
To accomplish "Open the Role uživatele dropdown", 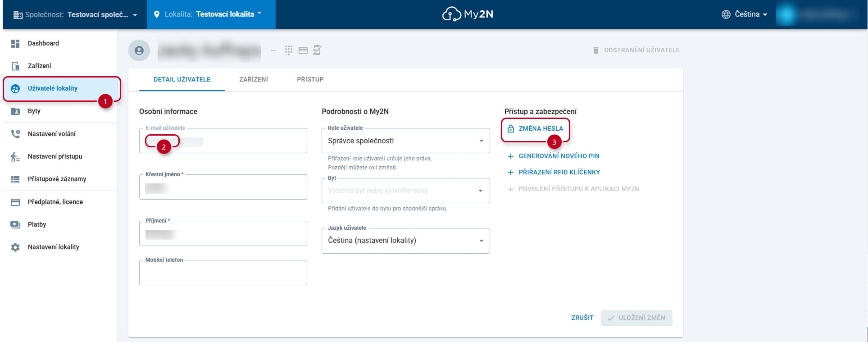I will 405,141.
